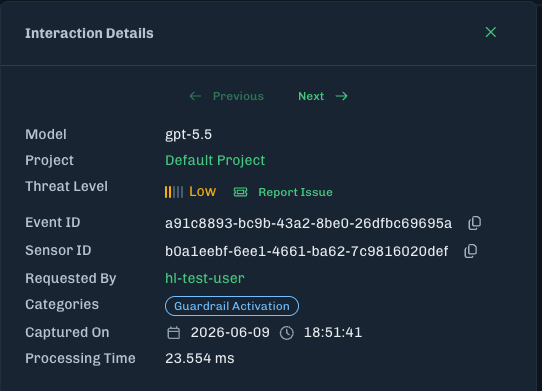Image resolution: width=542 pixels, height=391 pixels.
Task: Go to the Next interaction
Action: coord(323,96)
